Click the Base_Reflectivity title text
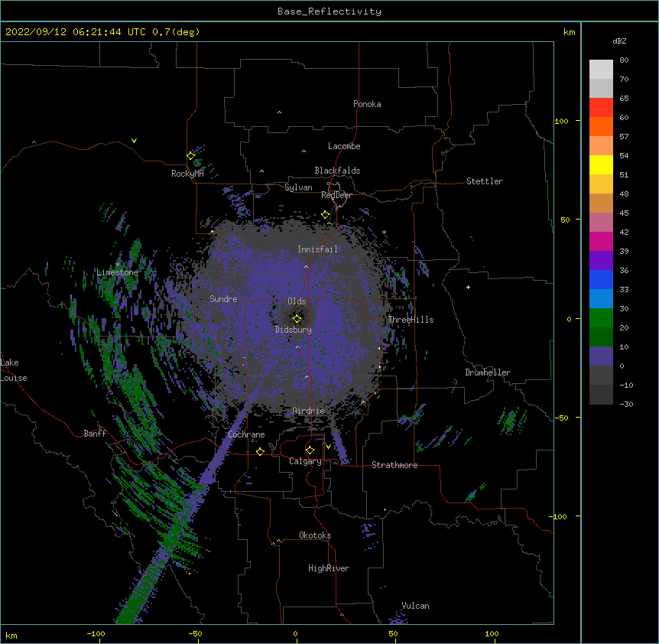This screenshot has width=659, height=644. 329,11
